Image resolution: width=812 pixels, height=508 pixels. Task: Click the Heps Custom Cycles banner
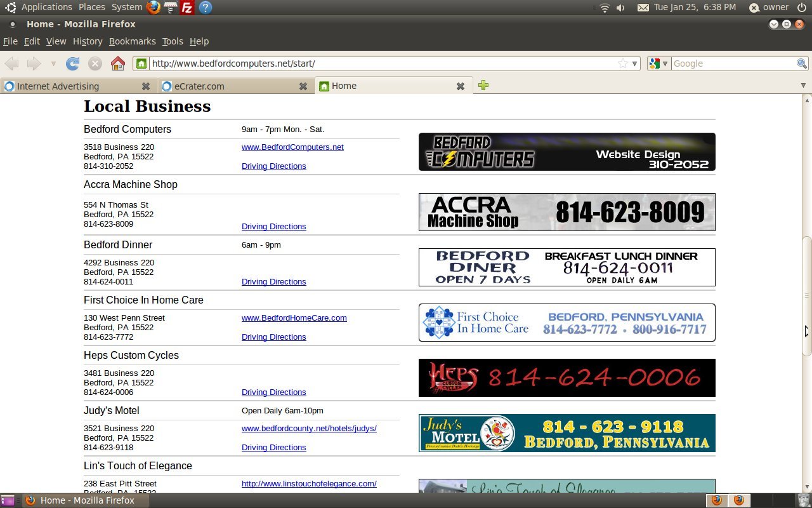(x=567, y=378)
